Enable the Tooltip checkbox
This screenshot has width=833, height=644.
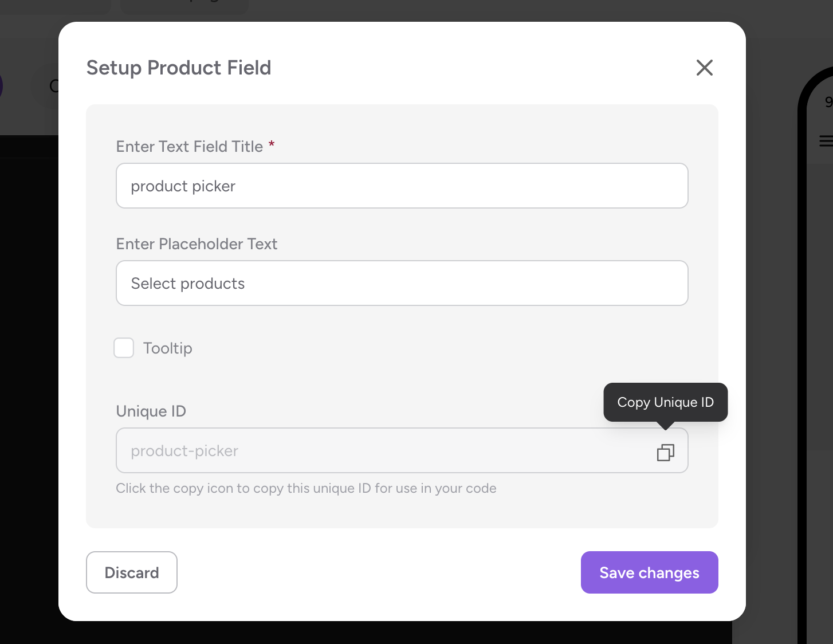tap(124, 348)
